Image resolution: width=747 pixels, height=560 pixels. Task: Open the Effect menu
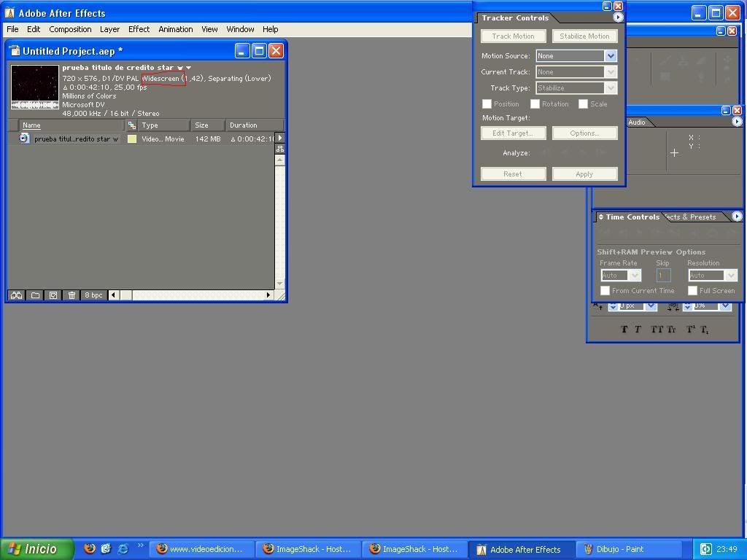click(x=139, y=29)
